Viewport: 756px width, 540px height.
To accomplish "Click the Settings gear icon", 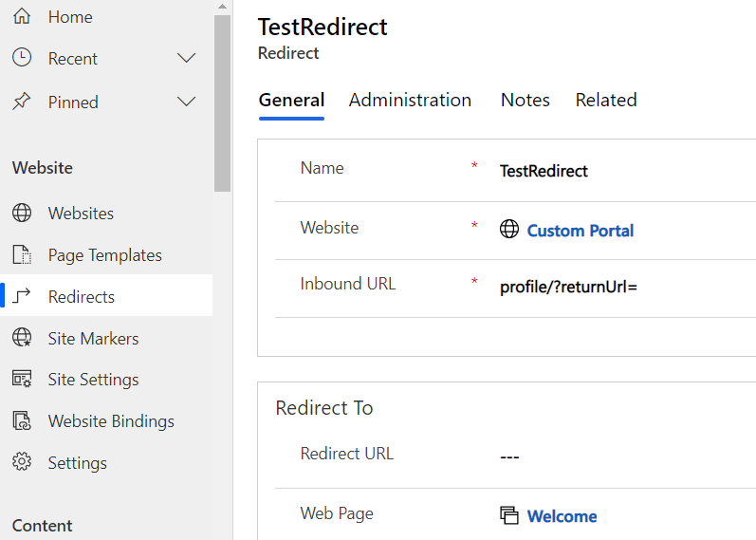I will (22, 462).
